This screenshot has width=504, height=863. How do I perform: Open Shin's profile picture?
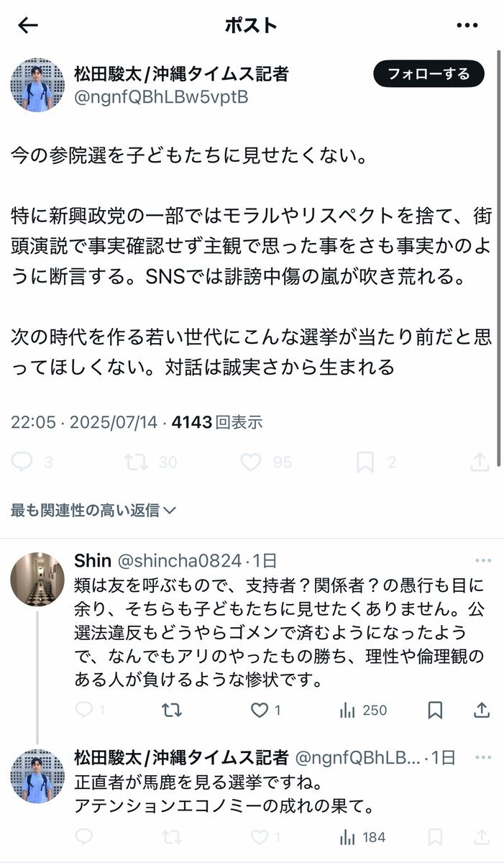(37, 580)
